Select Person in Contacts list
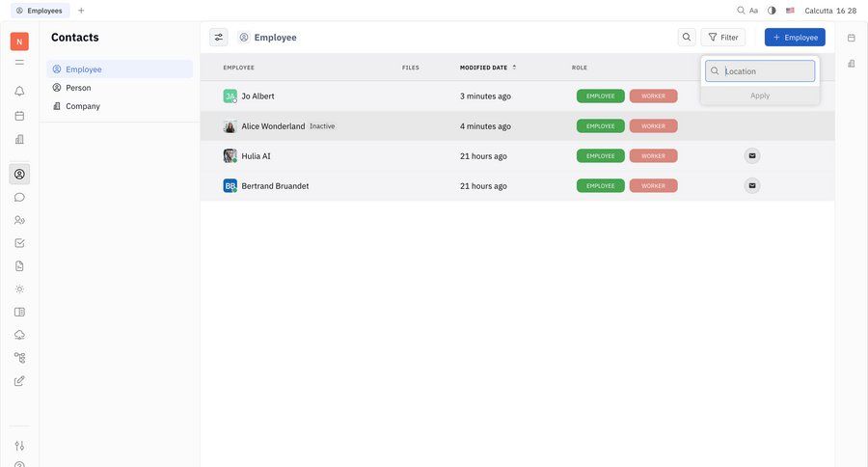 pyautogui.click(x=120, y=88)
